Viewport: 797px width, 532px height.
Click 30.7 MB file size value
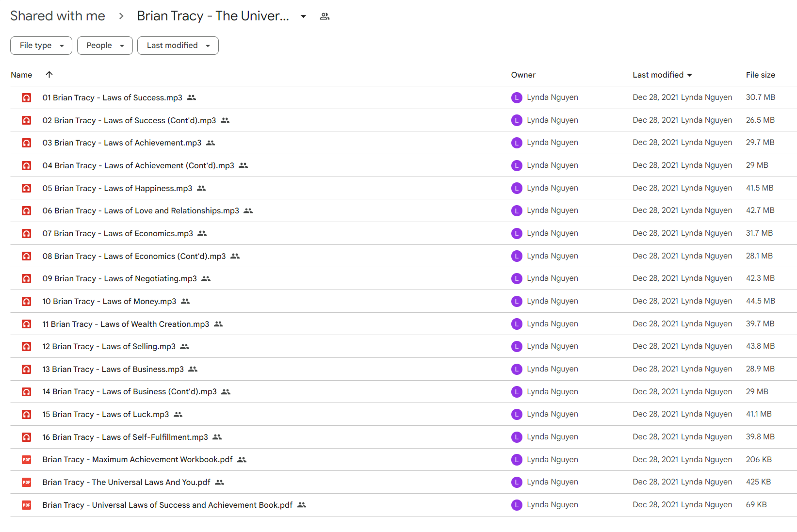tap(761, 97)
